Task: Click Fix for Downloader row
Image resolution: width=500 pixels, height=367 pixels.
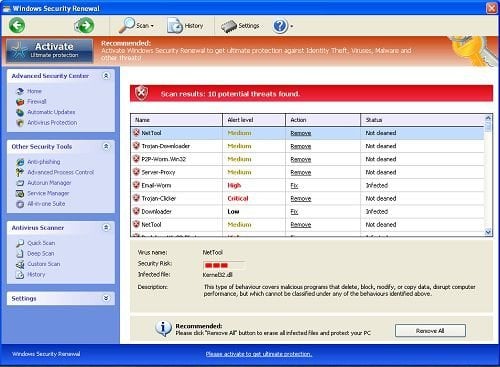Action: click(294, 212)
